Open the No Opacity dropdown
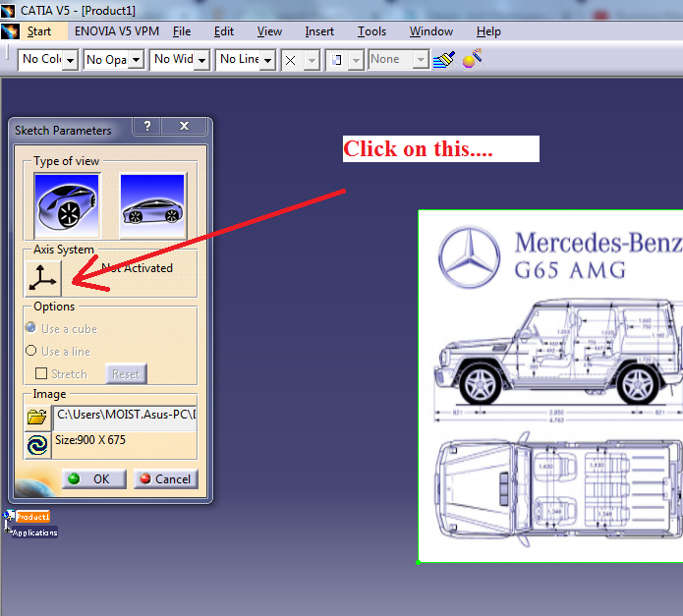Image resolution: width=683 pixels, height=616 pixels. click(137, 60)
